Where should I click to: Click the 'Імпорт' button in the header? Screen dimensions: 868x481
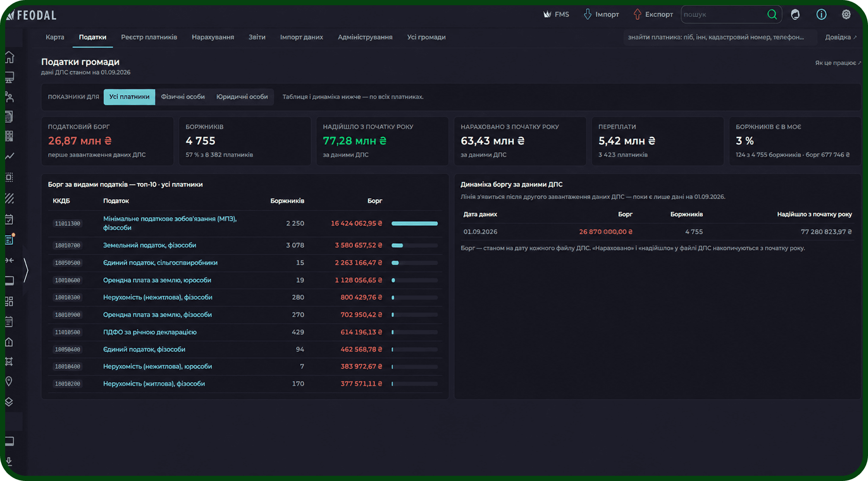(x=601, y=14)
